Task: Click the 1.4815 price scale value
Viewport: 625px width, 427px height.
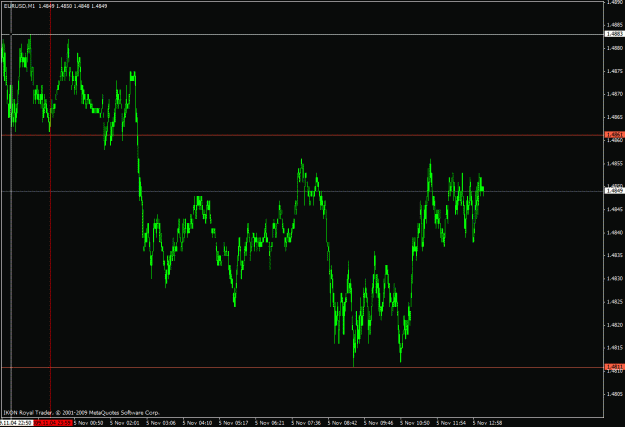Action: 615,348
